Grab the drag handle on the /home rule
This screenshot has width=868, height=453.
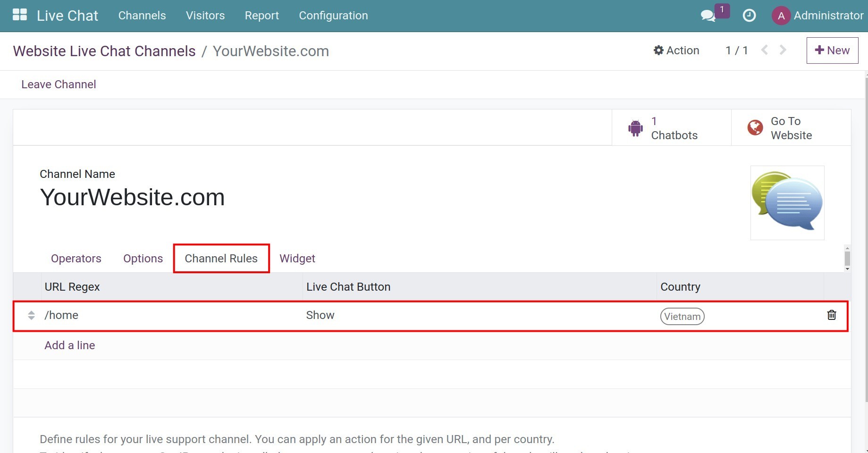[32, 315]
